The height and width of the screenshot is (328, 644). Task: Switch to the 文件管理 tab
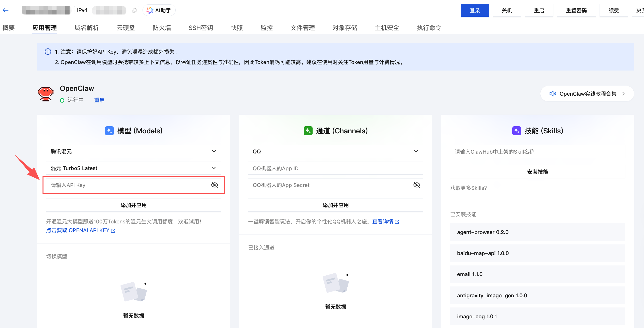tap(302, 28)
